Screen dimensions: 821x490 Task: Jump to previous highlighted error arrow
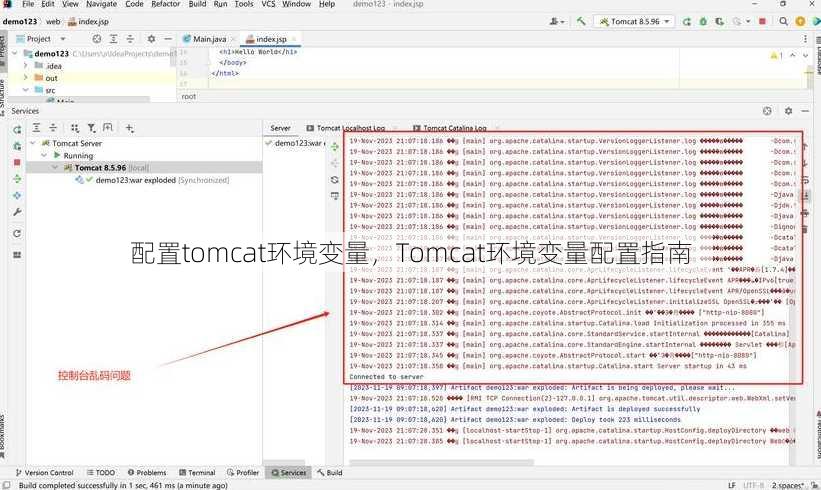point(793,55)
